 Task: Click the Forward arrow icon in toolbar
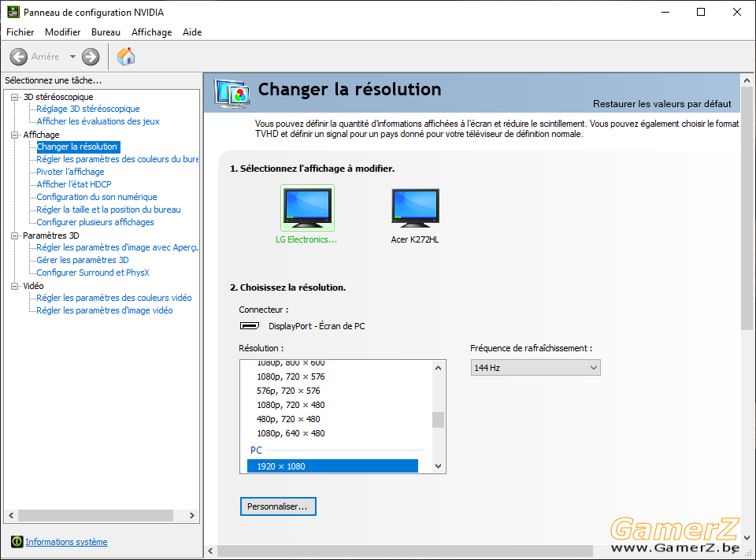tap(91, 57)
